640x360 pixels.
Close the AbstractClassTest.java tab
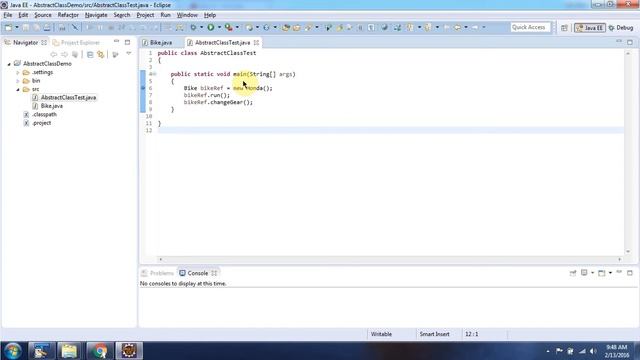click(256, 42)
